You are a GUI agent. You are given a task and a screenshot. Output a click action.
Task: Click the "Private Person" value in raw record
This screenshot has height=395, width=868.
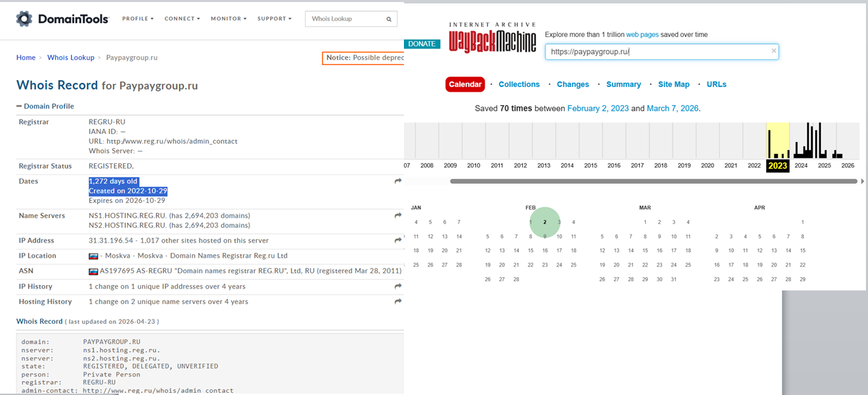tap(112, 374)
